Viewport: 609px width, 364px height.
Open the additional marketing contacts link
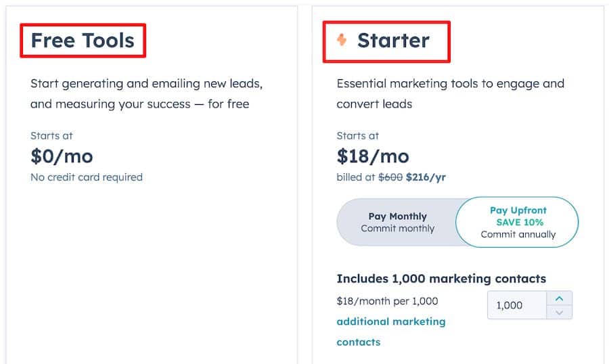click(390, 332)
